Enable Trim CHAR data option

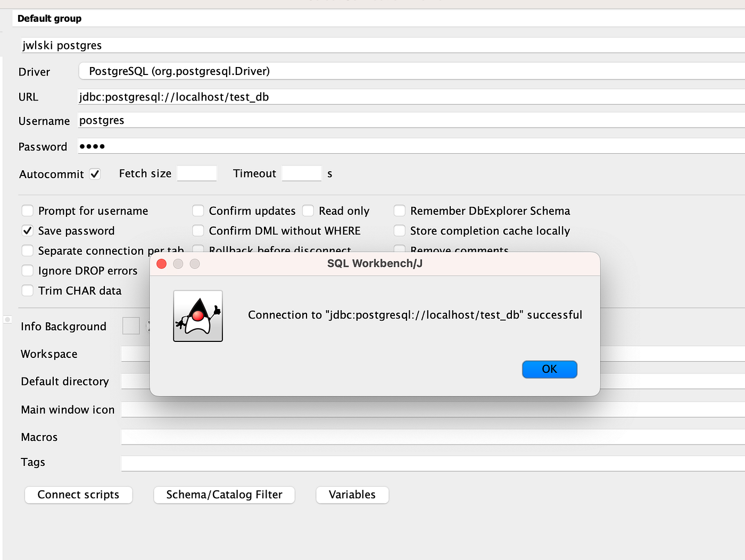point(28,290)
